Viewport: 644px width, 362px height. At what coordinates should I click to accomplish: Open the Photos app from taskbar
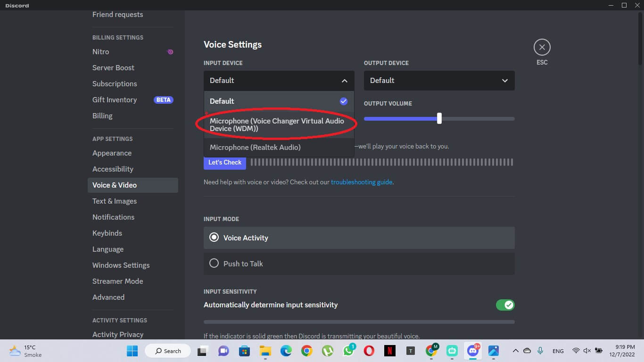tap(494, 351)
